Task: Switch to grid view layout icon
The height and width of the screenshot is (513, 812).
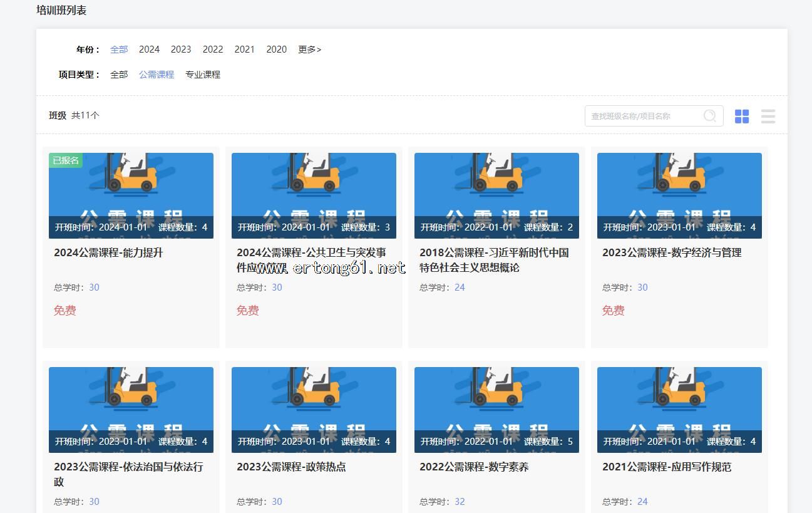Action: click(742, 117)
